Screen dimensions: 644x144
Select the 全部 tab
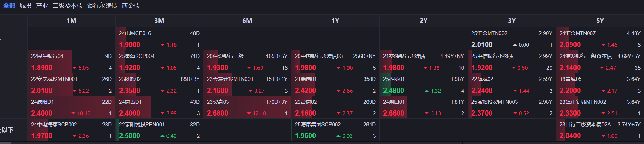9,6
